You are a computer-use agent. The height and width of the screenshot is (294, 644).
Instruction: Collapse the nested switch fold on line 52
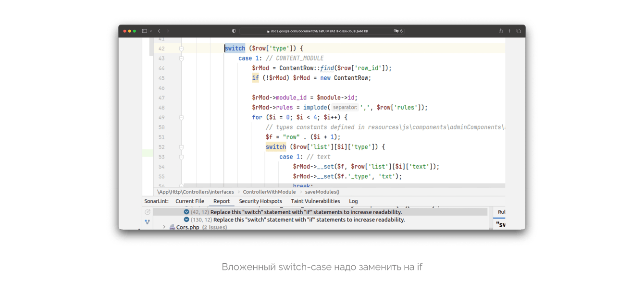point(182,147)
